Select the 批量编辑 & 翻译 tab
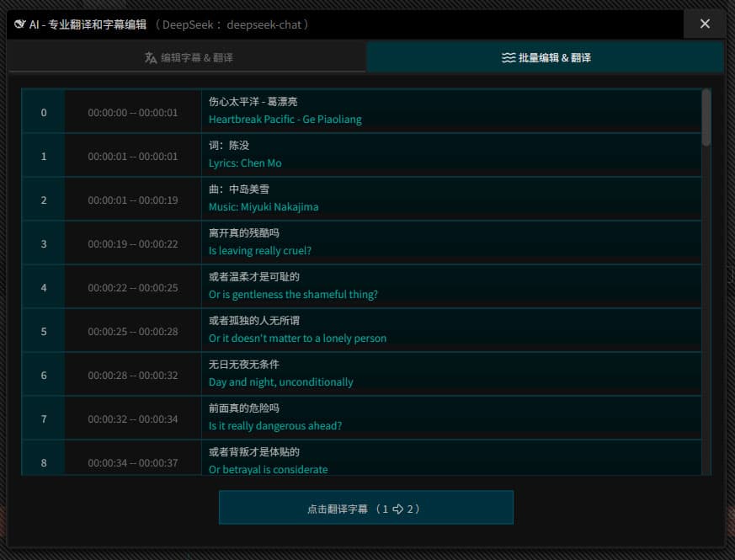The image size is (735, 560). 545,58
